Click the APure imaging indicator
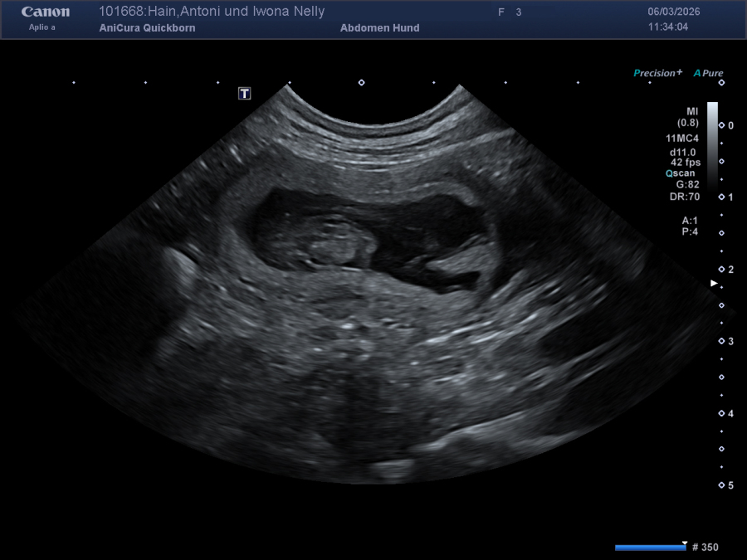This screenshot has width=747, height=560. pos(708,73)
